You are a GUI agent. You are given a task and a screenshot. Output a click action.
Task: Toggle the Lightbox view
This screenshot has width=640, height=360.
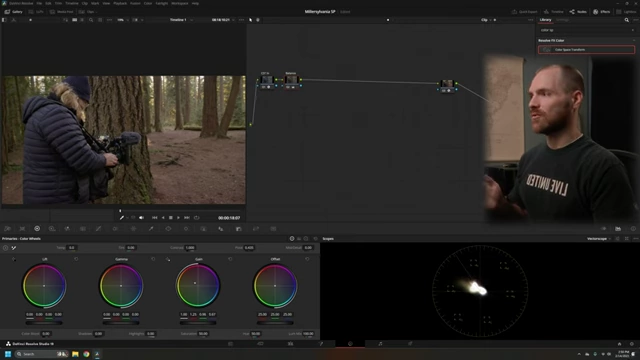click(x=626, y=11)
